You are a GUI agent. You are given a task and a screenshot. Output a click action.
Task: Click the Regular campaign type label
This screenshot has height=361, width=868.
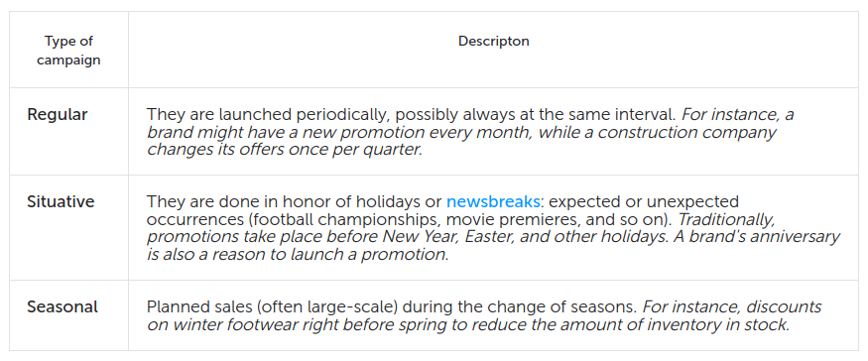click(x=58, y=115)
